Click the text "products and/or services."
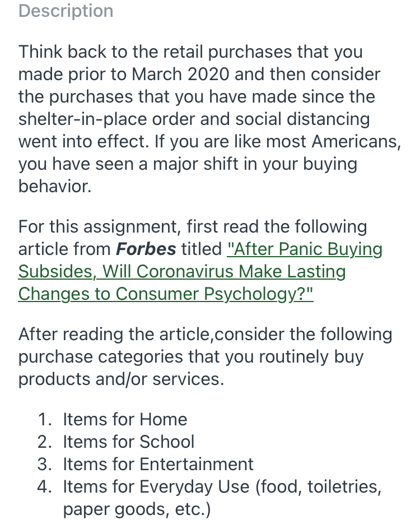This screenshot has width=420, height=524. (121, 379)
